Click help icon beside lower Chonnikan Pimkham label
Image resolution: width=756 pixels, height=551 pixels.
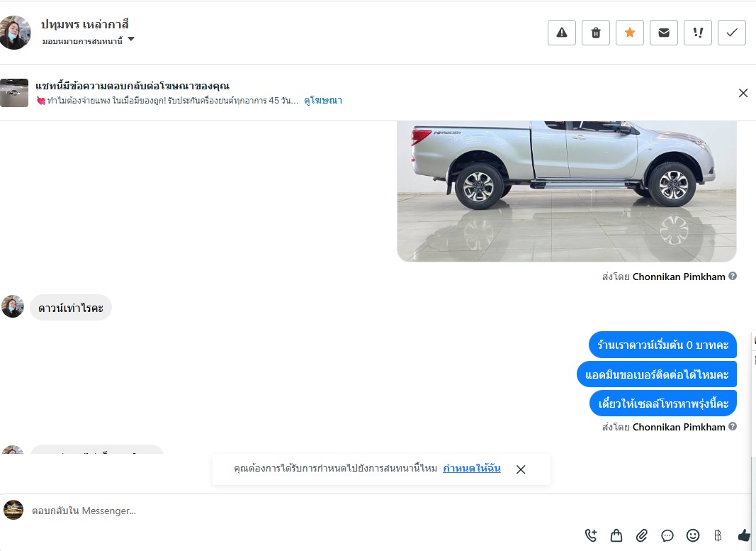(x=733, y=426)
